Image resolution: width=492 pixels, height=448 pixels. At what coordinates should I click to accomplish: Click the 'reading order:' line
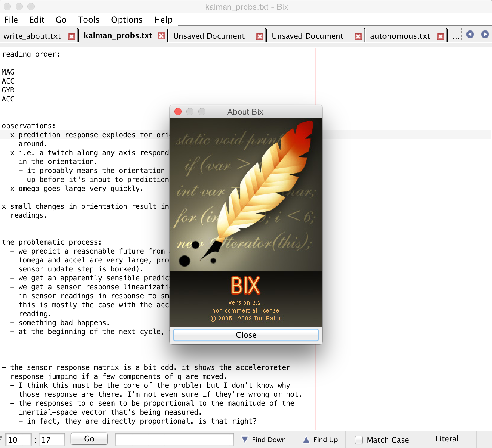coord(31,54)
